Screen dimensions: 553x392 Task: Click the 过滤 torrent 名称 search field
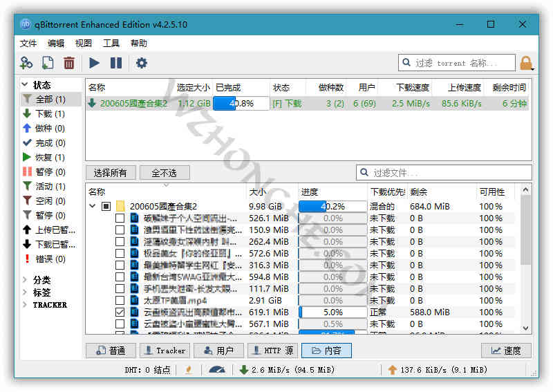pos(457,63)
